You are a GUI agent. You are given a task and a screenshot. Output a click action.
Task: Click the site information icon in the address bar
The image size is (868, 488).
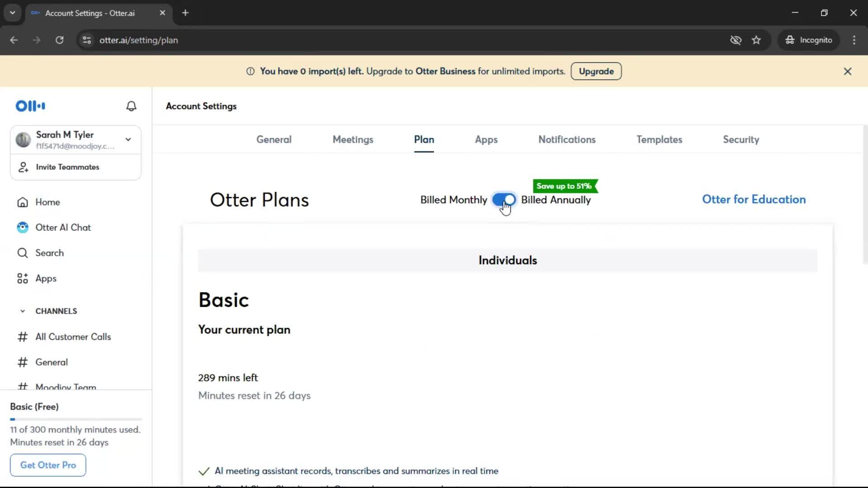click(87, 40)
